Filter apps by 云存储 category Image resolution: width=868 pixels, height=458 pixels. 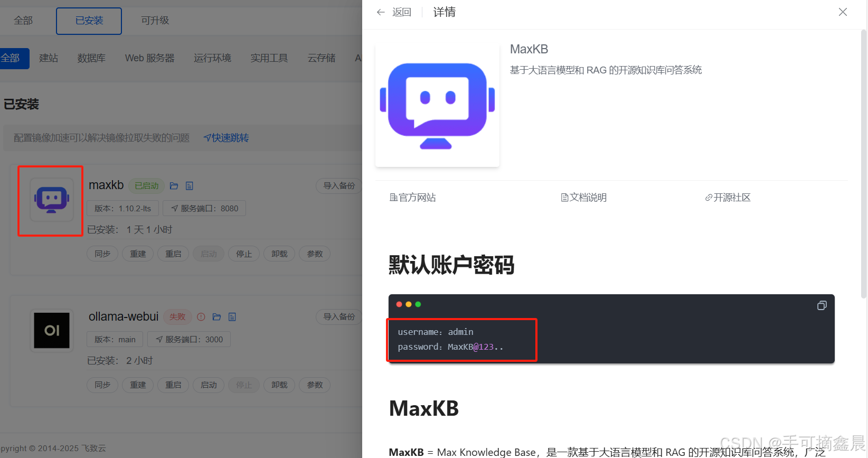tap(322, 58)
